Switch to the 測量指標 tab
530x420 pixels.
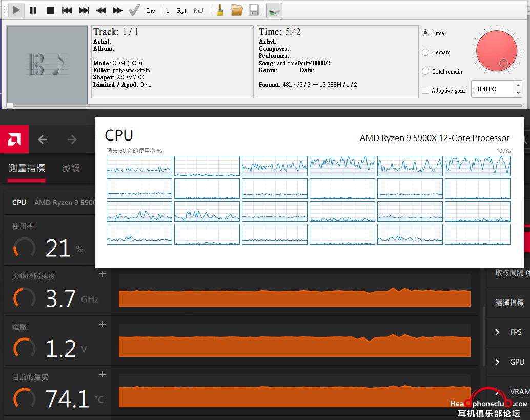(x=27, y=168)
